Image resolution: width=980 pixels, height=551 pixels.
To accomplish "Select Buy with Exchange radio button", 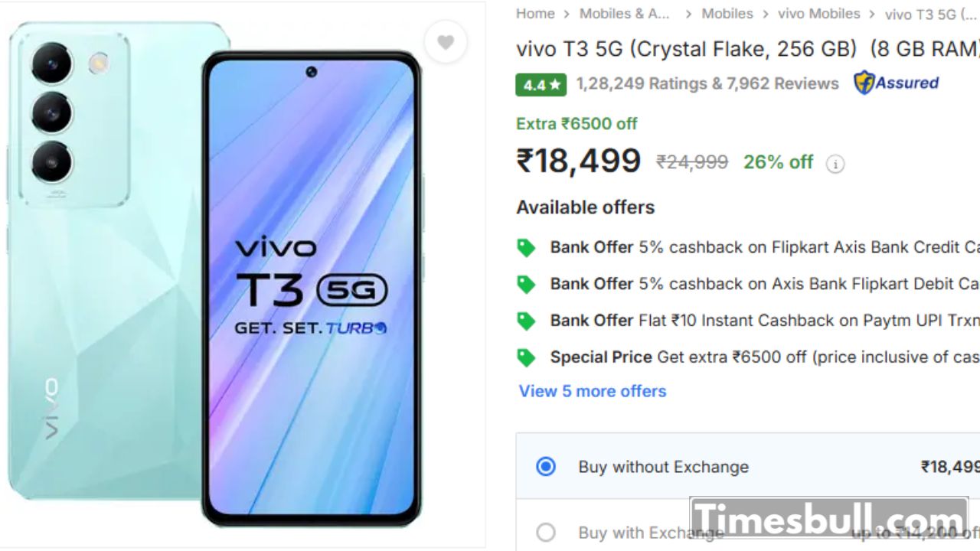I will pos(546,532).
